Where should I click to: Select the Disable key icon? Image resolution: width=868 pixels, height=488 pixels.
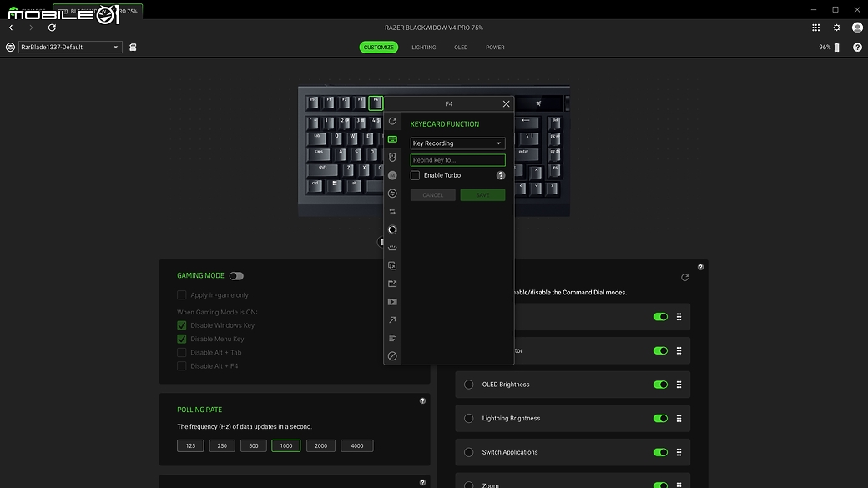pyautogui.click(x=392, y=355)
